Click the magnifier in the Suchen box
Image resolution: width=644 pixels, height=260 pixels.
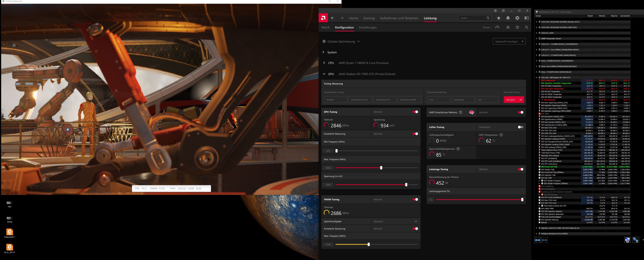pos(488,18)
